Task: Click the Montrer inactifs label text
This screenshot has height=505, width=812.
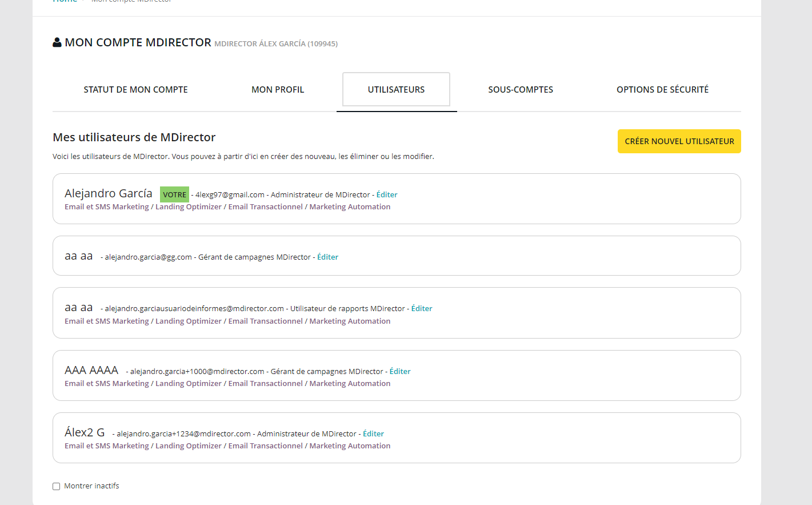Action: coord(91,486)
